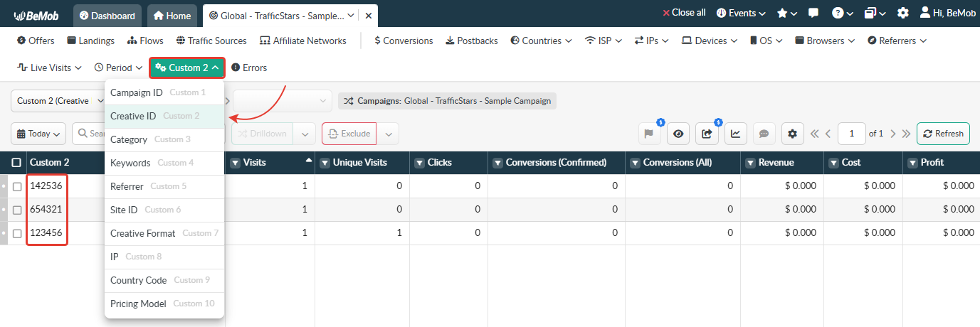The image size is (980, 327).
Task: Open the chart graph icon button
Action: click(735, 134)
